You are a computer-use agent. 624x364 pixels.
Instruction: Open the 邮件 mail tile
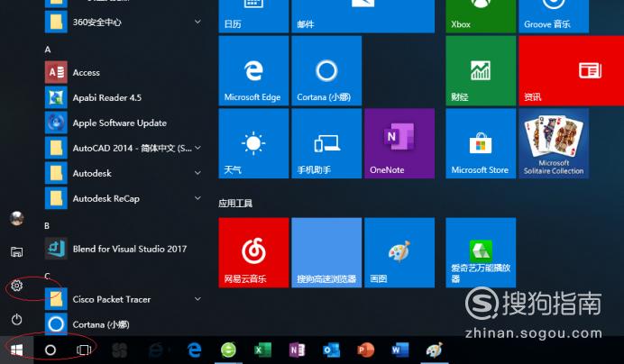[362, 16]
